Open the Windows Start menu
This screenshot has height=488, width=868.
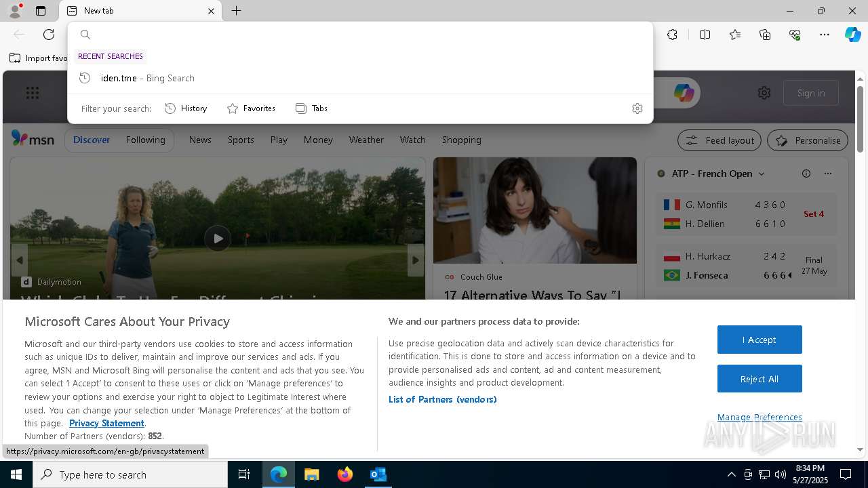click(16, 474)
